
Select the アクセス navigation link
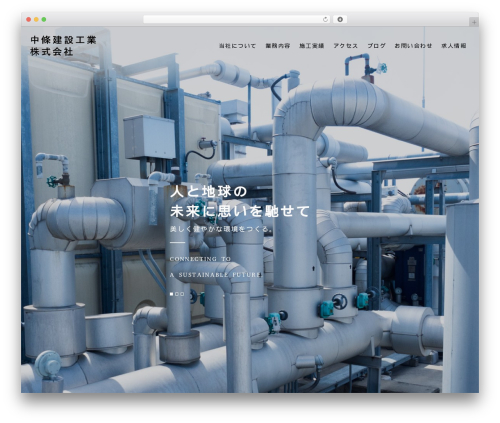pyautogui.click(x=346, y=46)
